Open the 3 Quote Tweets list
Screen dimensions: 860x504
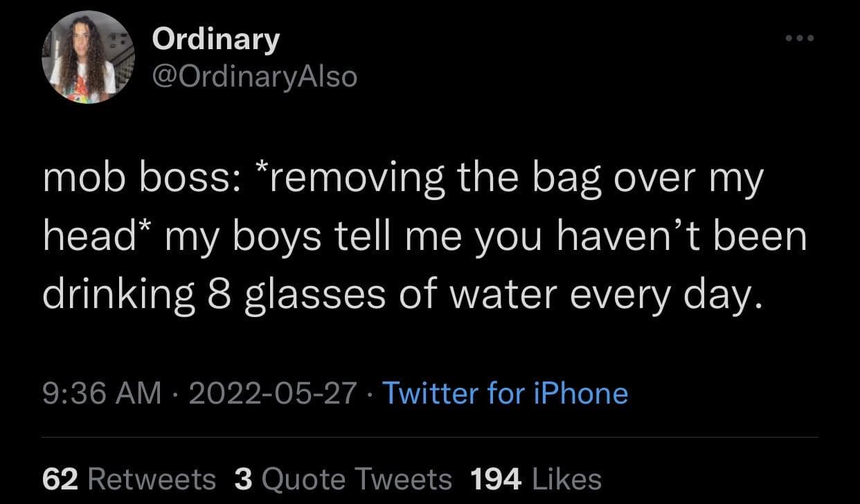click(343, 478)
